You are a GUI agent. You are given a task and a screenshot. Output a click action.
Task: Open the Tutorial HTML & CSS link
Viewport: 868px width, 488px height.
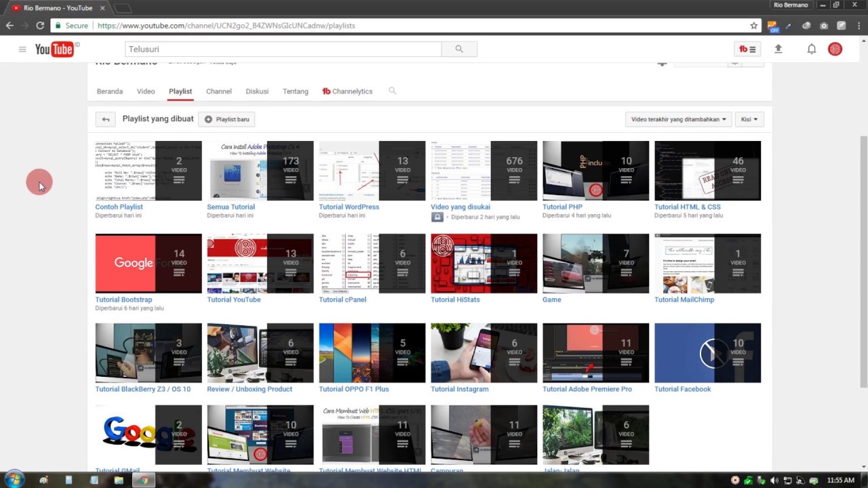point(688,207)
